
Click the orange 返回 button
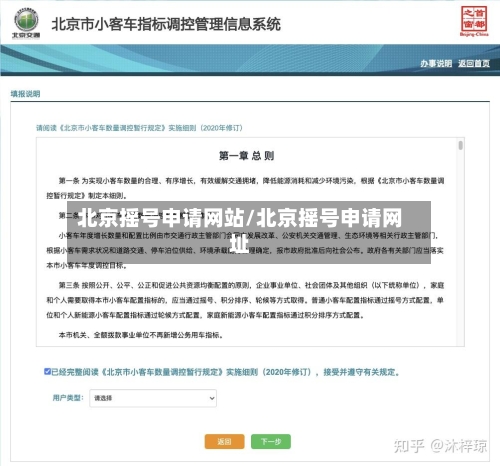pyautogui.click(x=224, y=442)
